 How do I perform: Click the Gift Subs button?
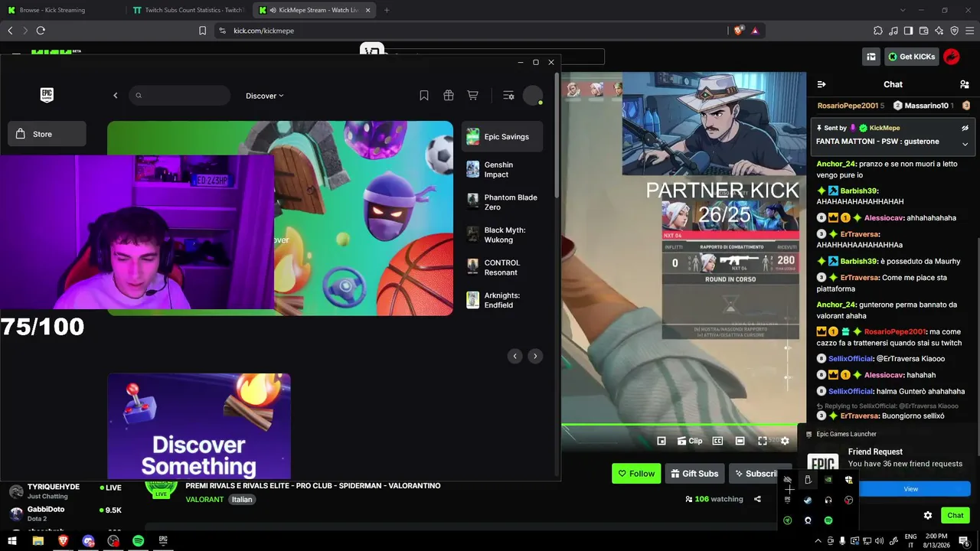(694, 474)
